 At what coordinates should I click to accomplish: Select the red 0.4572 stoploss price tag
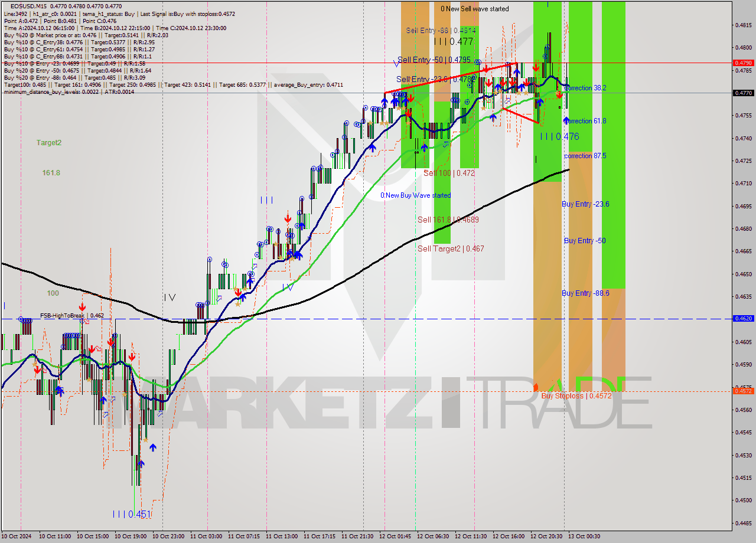(742, 391)
